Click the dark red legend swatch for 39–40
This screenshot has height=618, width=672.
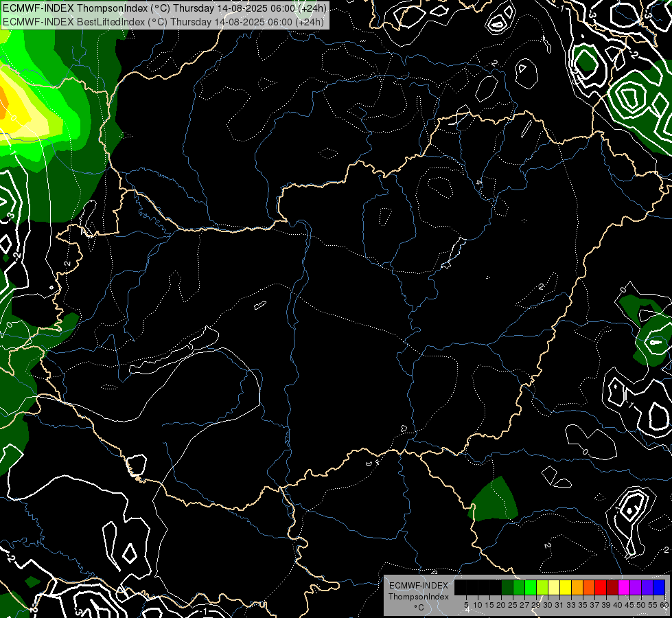coord(612,587)
